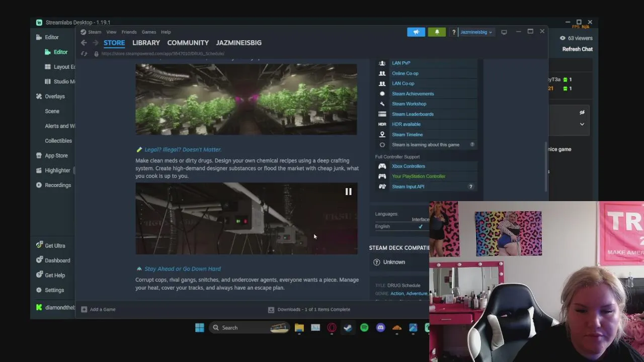This screenshot has height=362, width=644.
Task: Open the Friends menu
Action: click(129, 32)
